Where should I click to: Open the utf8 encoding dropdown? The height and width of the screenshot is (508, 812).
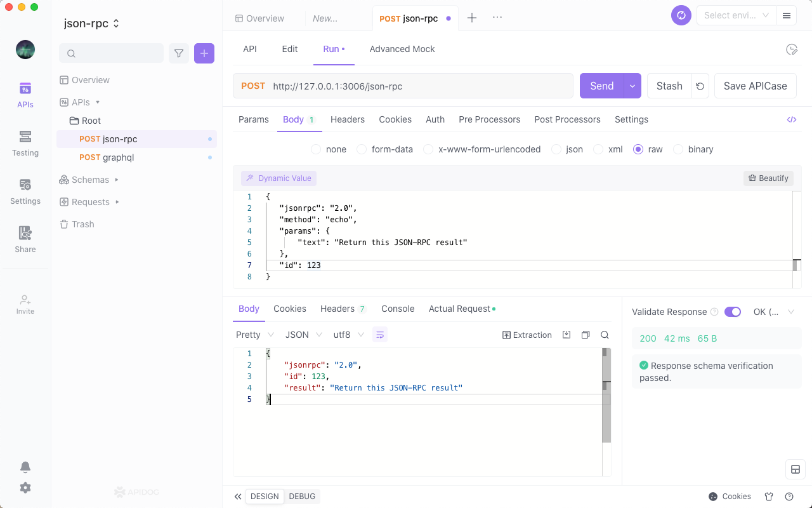349,335
